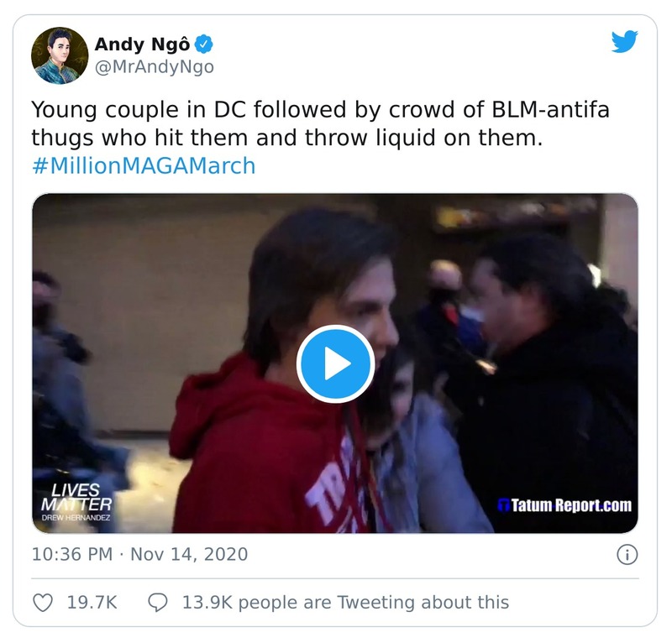Click the Twitter bird logo
This screenshot has width=672, height=643.
coord(624,42)
